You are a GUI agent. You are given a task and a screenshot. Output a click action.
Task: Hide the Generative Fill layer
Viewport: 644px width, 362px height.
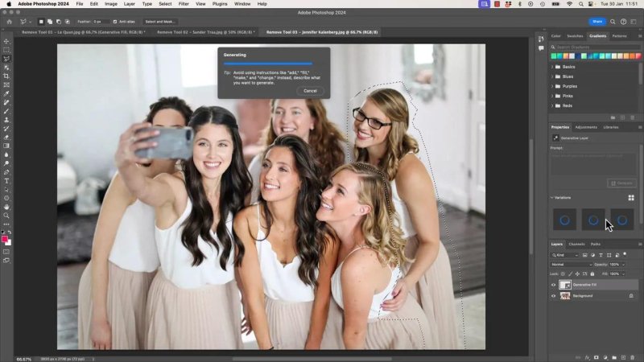tap(553, 285)
